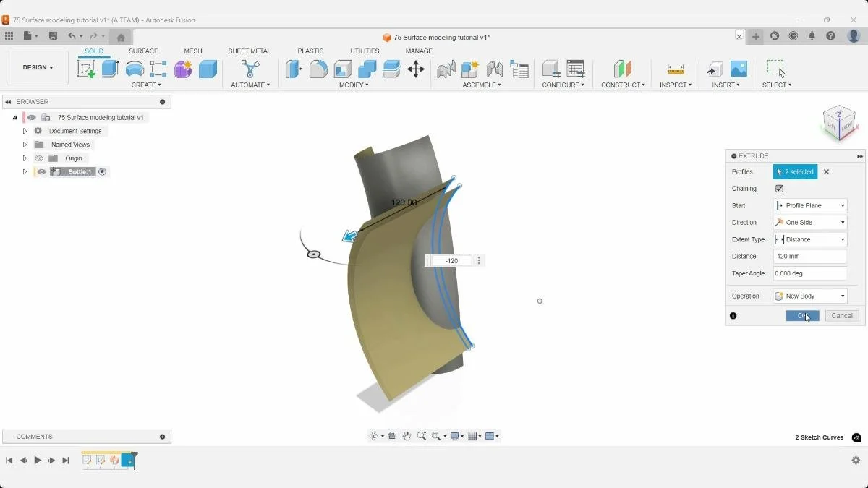The height and width of the screenshot is (488, 868).
Task: Click the 2 selected profiles button
Action: (x=795, y=172)
